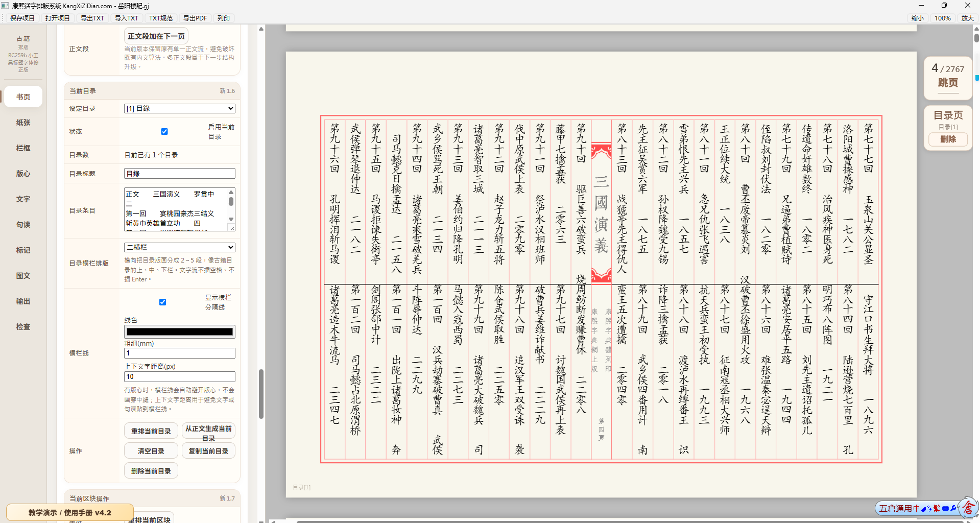This screenshot has height=523, width=980.
Task: Click 保存项目 in the top menu
Action: (22, 18)
